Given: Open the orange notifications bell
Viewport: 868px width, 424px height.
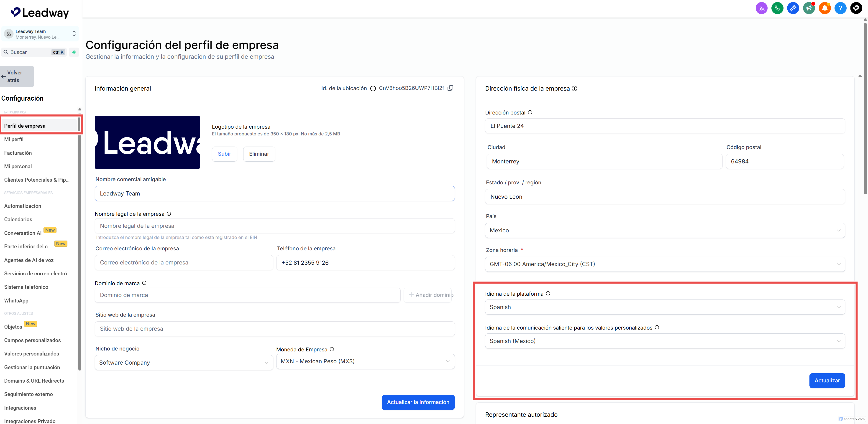Looking at the screenshot, I should click(x=824, y=8).
